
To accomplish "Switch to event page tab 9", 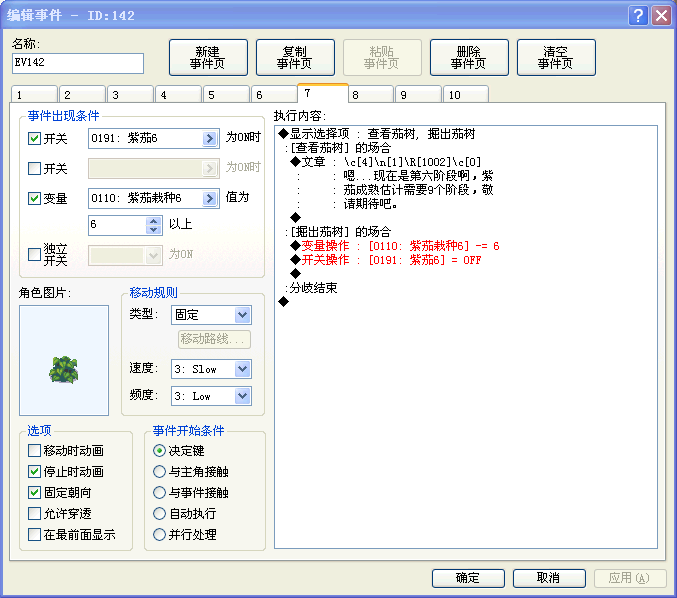I will tap(418, 95).
